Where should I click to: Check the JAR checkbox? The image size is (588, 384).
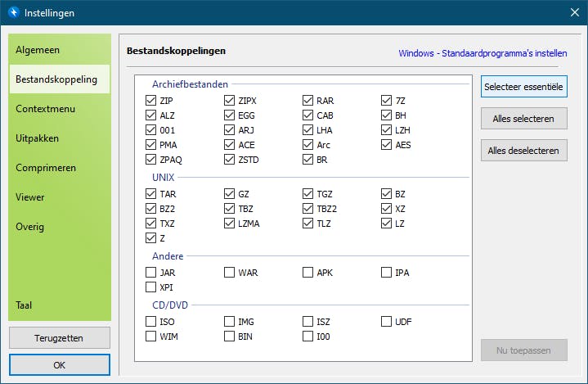(x=151, y=273)
